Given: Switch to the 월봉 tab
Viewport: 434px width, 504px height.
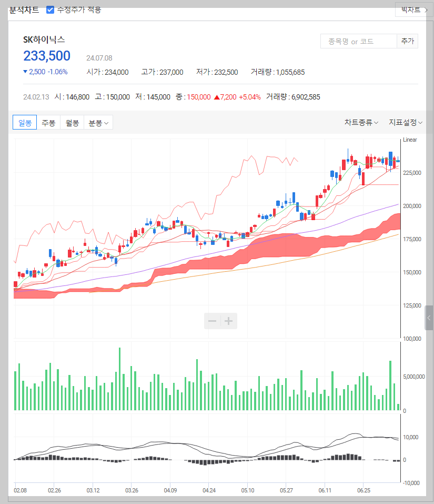Looking at the screenshot, I should tap(72, 123).
